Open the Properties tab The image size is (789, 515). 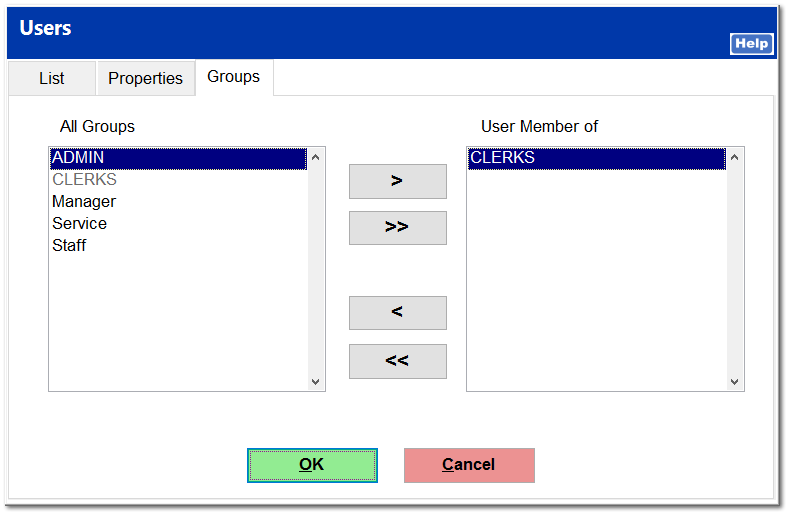(145, 78)
